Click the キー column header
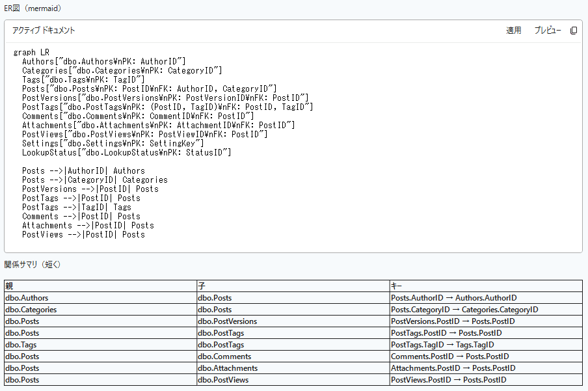 pos(393,286)
